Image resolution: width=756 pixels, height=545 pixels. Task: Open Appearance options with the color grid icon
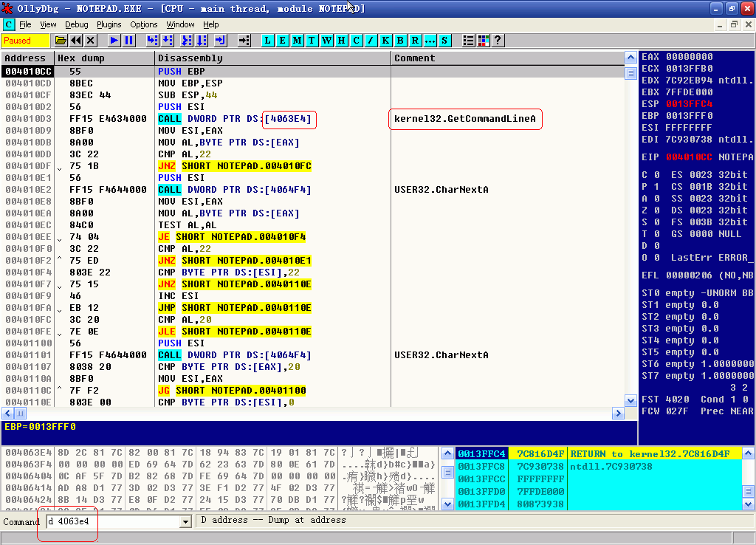(483, 41)
